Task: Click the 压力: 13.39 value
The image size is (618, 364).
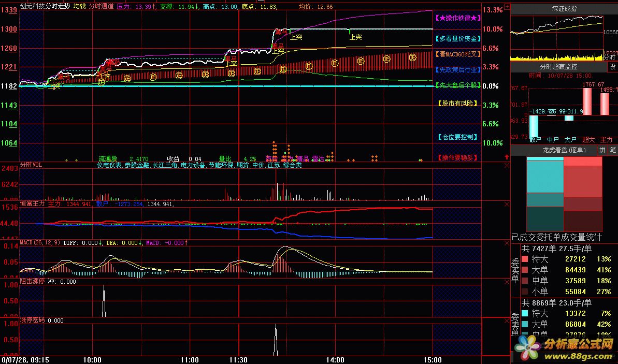Action: (136, 6)
